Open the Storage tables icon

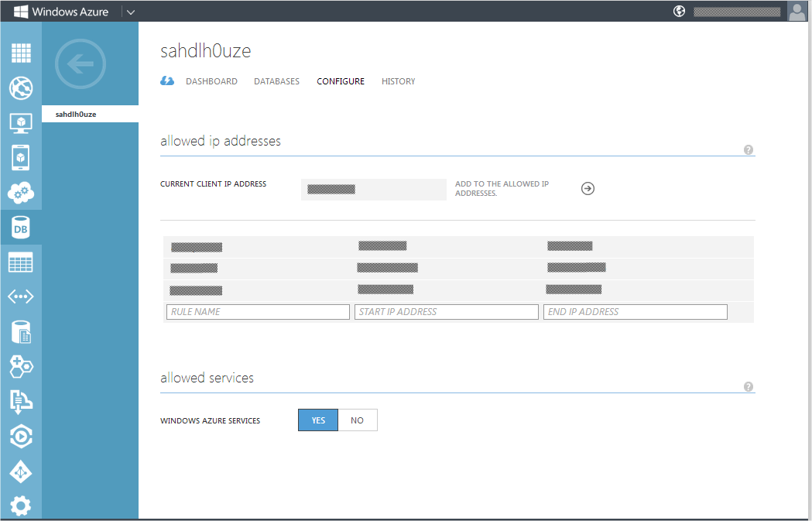click(x=21, y=262)
